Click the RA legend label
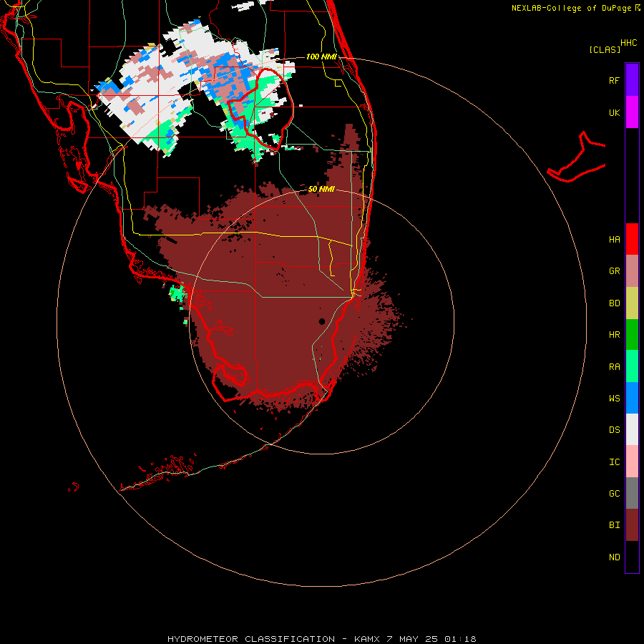Viewport: 644px width, 644px height. (x=614, y=367)
